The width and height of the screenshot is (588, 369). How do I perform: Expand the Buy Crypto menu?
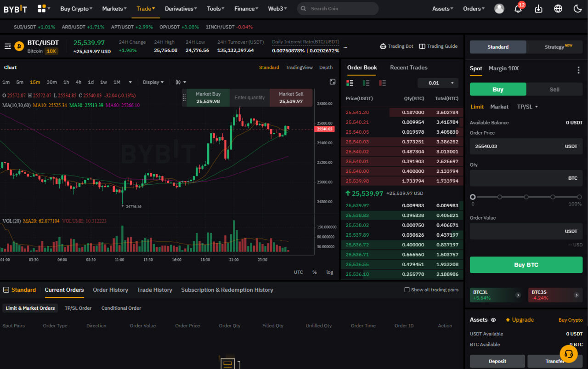pyautogui.click(x=76, y=8)
